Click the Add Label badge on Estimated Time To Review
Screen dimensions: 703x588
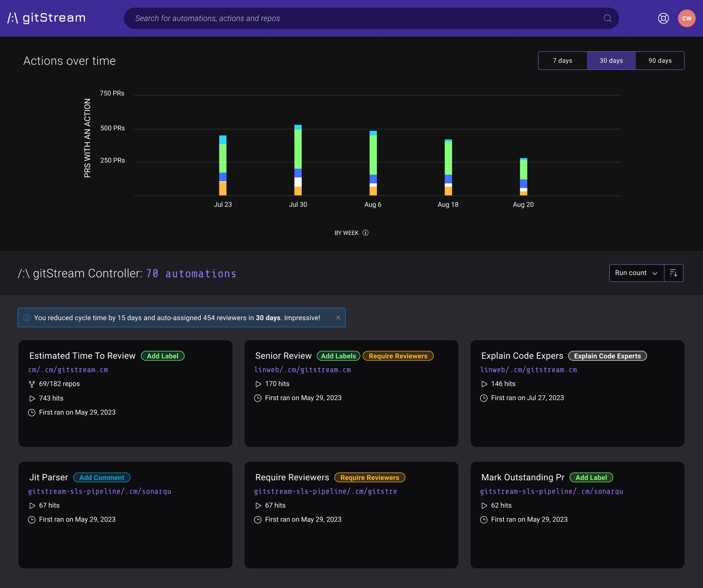click(163, 356)
